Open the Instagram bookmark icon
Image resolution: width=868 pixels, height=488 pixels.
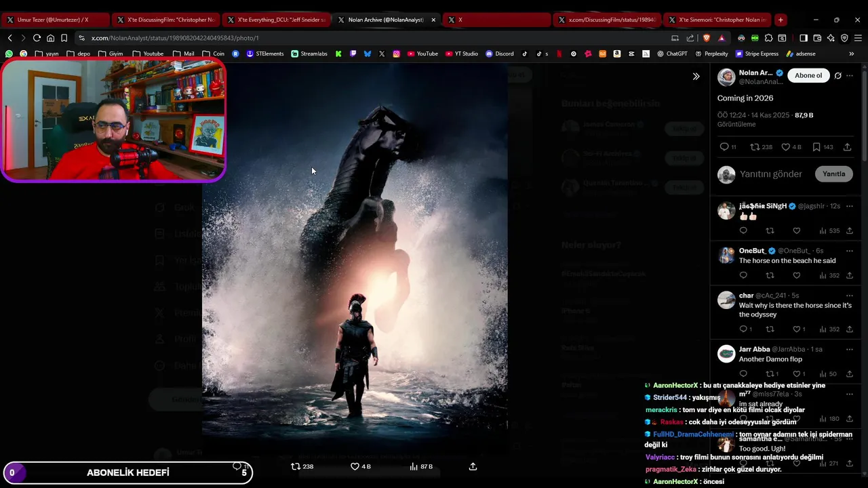click(397, 54)
